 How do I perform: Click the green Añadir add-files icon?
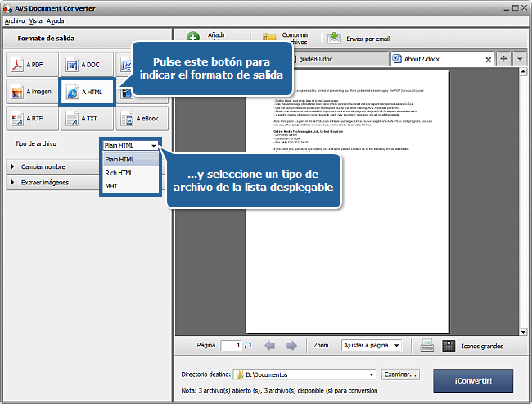[192, 36]
